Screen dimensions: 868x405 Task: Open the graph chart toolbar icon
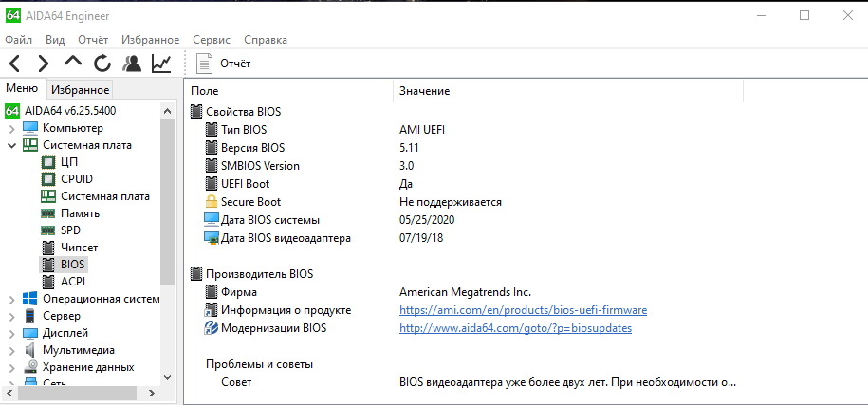(161, 64)
